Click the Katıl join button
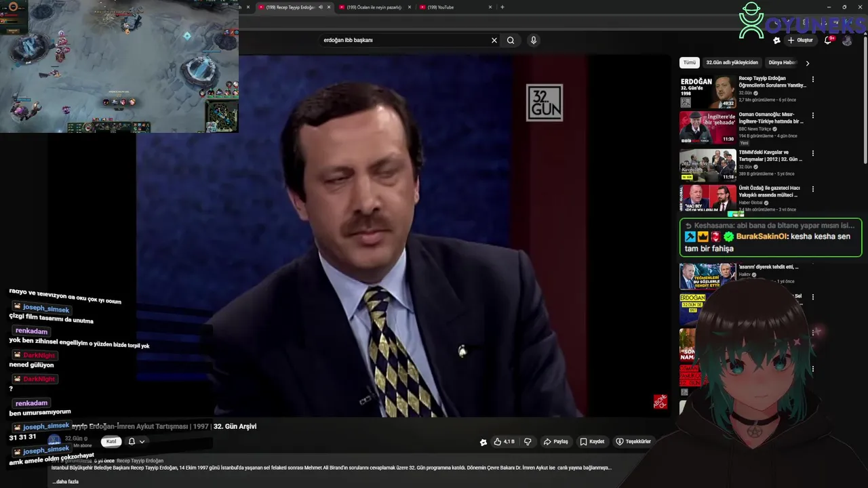 pyautogui.click(x=111, y=441)
